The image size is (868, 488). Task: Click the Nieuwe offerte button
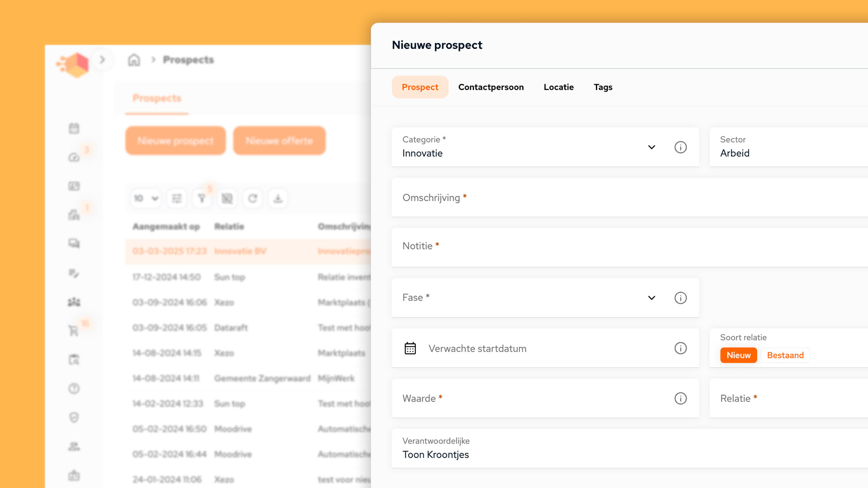point(279,141)
